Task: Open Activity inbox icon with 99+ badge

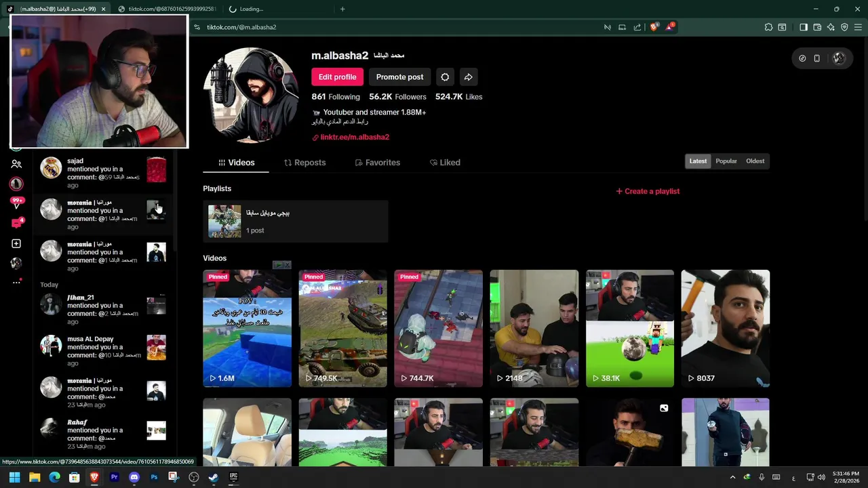Action: (x=16, y=203)
